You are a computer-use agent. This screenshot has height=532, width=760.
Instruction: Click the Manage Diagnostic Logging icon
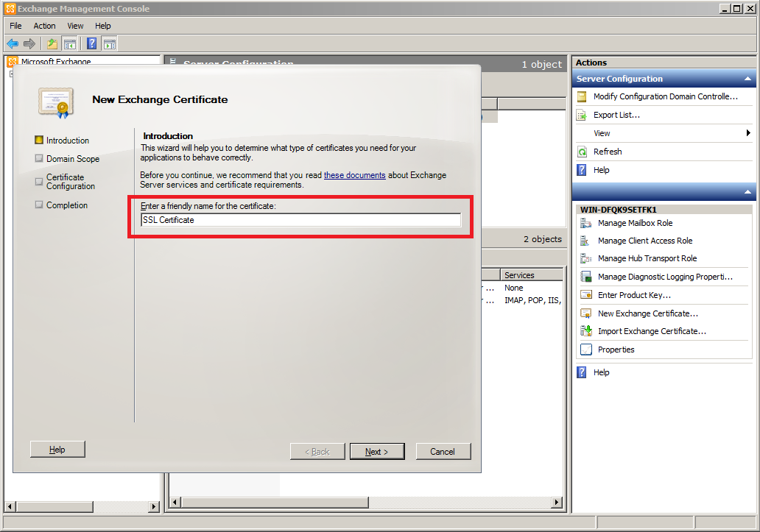[x=586, y=277]
